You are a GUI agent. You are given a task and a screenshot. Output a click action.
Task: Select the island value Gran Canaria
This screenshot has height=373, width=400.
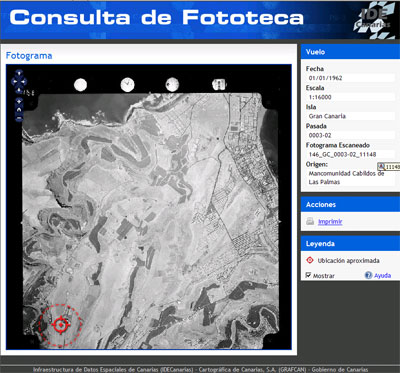click(327, 116)
